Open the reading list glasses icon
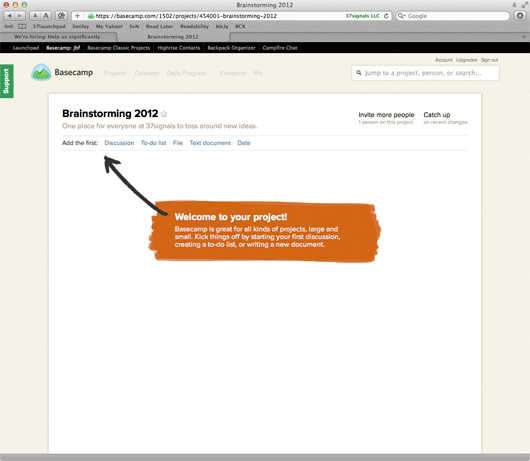 9,26
